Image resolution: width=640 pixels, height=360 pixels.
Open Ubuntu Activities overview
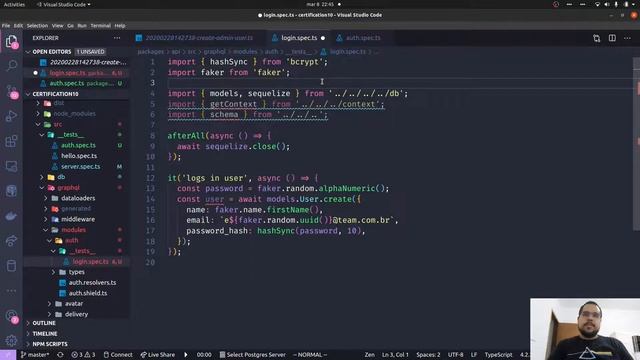pyautogui.click(x=14, y=4)
